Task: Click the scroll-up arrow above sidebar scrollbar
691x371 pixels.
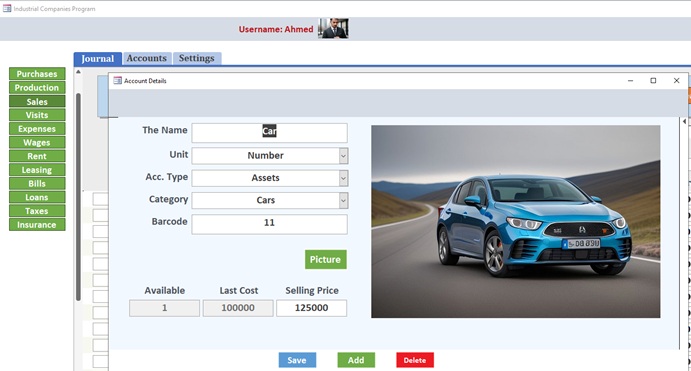Action: tap(78, 71)
